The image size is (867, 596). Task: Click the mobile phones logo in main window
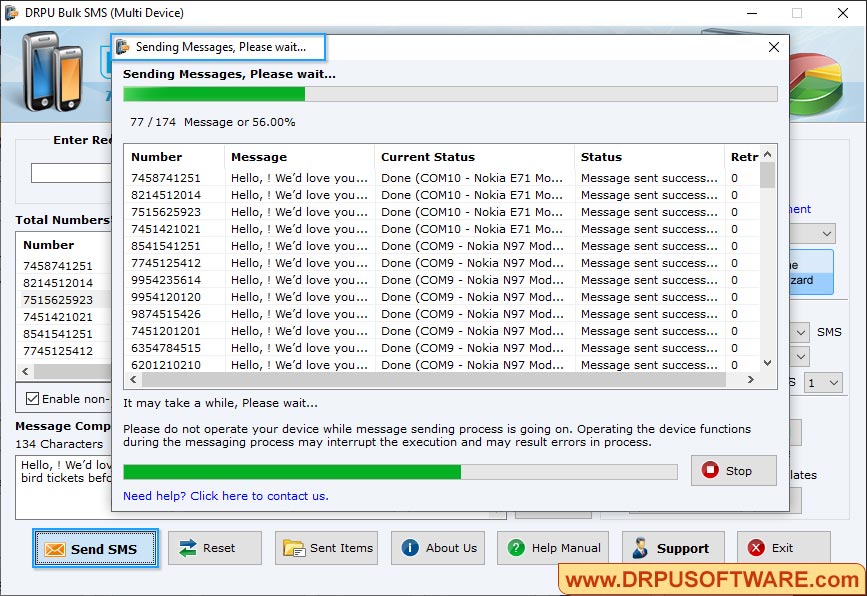(53, 72)
